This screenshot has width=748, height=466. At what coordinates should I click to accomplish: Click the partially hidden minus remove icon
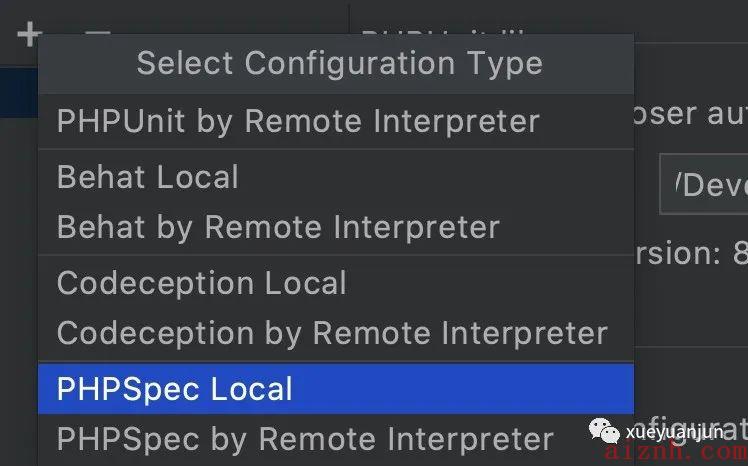[98, 32]
